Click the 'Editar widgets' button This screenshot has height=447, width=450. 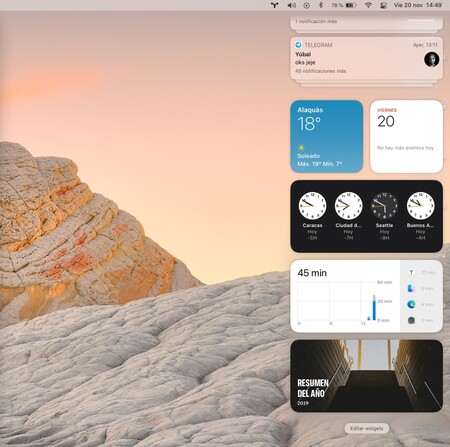click(367, 428)
